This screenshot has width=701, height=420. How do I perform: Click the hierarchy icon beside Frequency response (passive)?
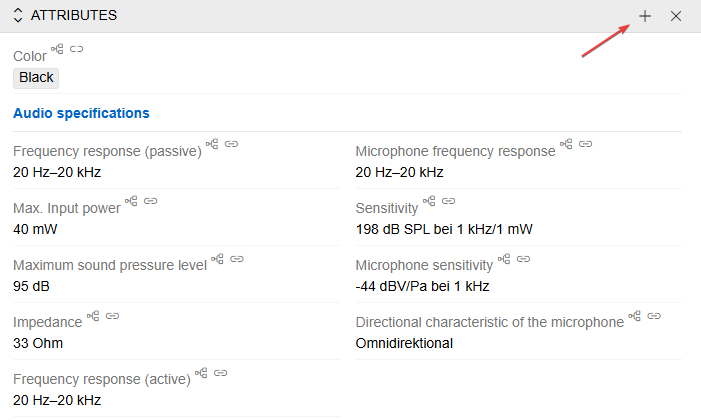(x=212, y=144)
